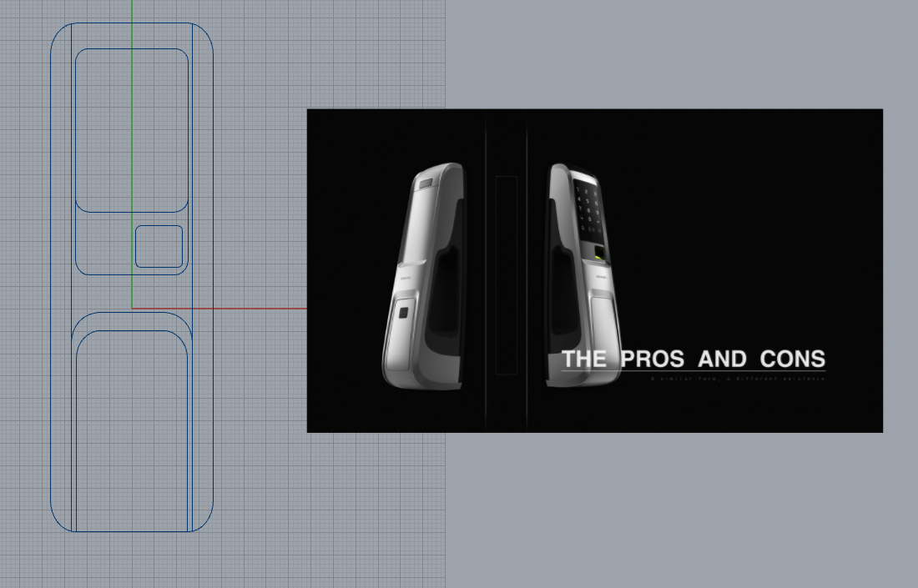Screen dimensions: 918x588
Task: Click the origin where green and red axes meet
Action: pyautogui.click(x=132, y=309)
